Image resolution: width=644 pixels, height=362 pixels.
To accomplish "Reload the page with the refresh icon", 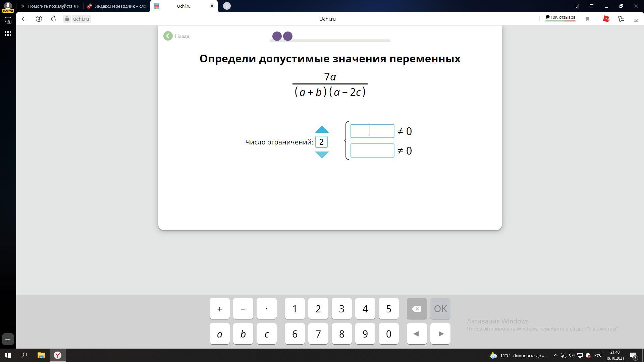I will tap(54, 19).
